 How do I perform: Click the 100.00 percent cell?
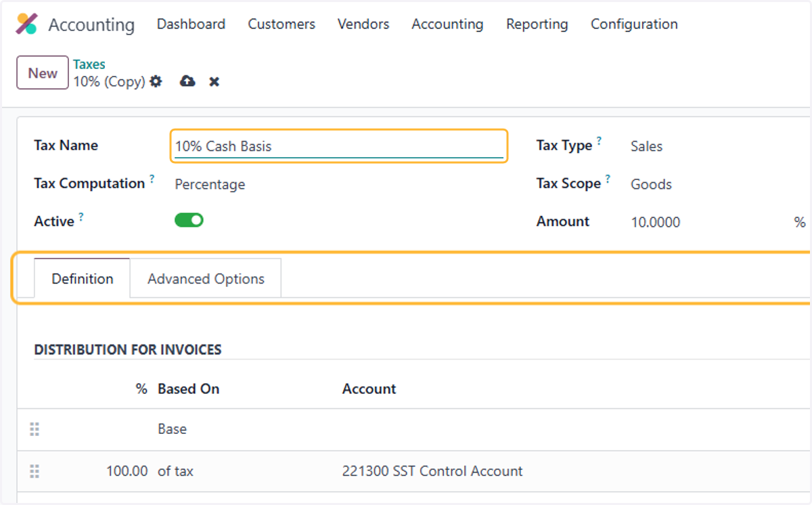(x=127, y=471)
